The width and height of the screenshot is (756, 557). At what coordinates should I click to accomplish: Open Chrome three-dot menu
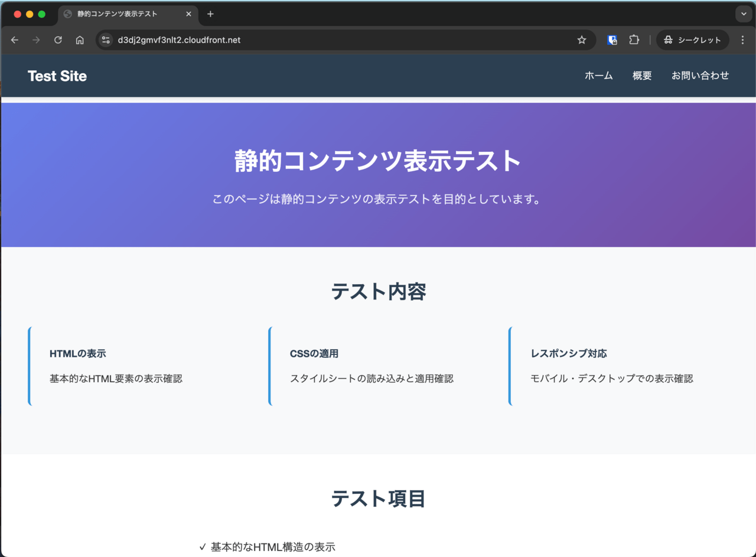743,40
